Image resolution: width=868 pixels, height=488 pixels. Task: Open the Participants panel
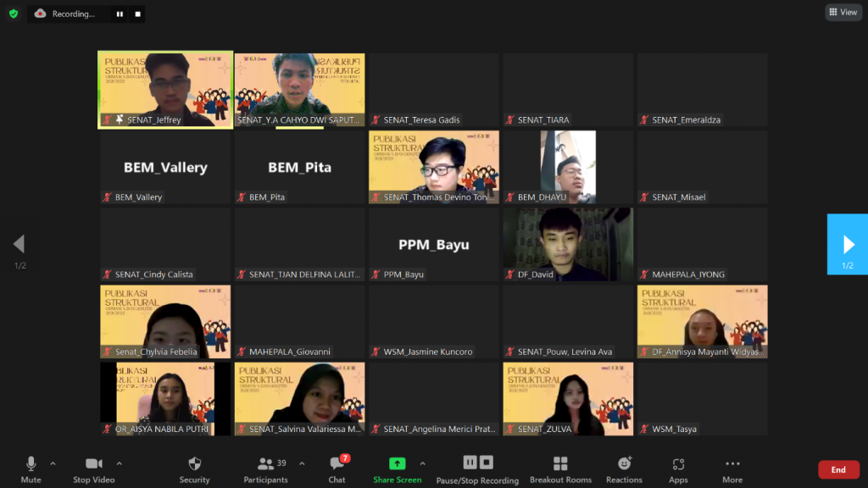[265, 470]
